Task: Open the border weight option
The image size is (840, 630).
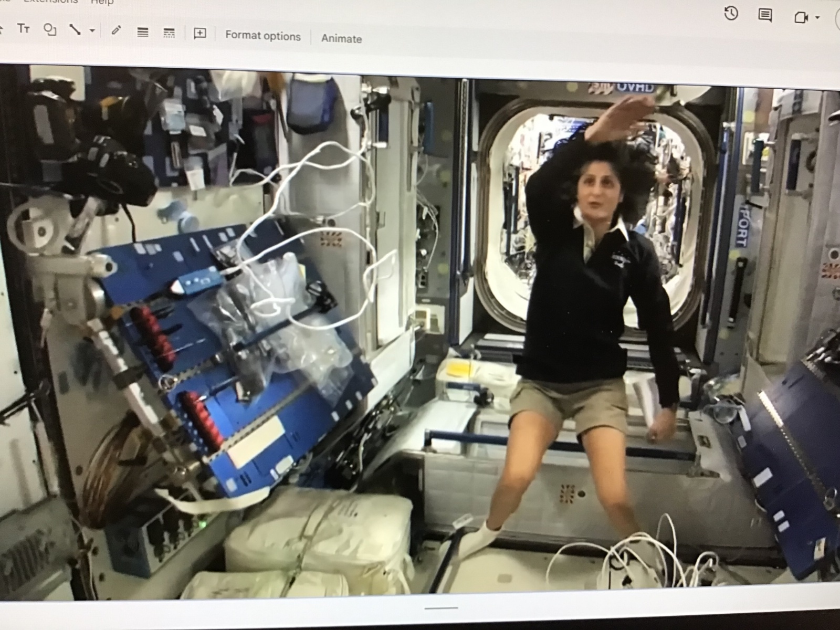Action: click(x=142, y=33)
